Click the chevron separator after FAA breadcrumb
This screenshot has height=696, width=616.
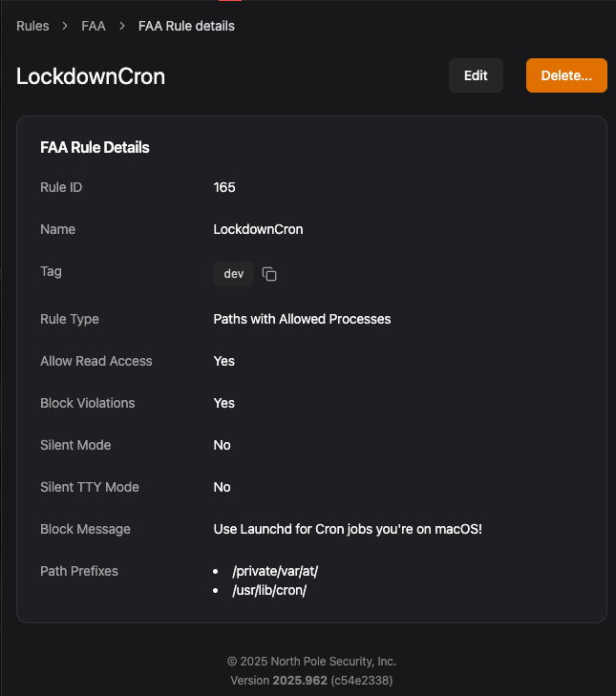[x=122, y=26]
